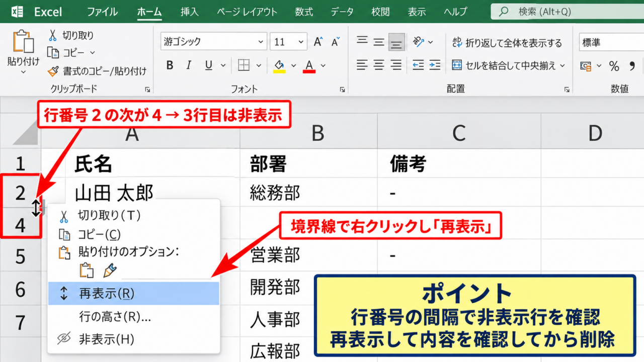Align text left in the ribbon
644x362 pixels.
[362, 65]
